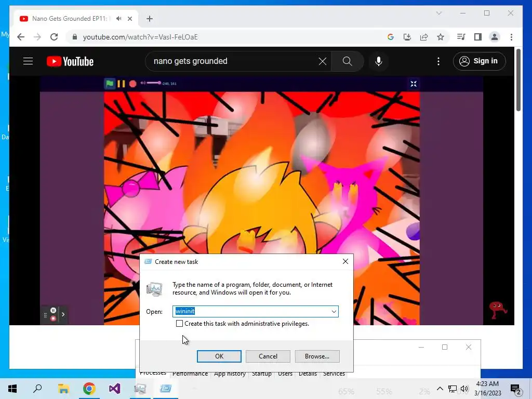Open File Explorer from the taskbar
532x399 pixels.
tap(63, 389)
